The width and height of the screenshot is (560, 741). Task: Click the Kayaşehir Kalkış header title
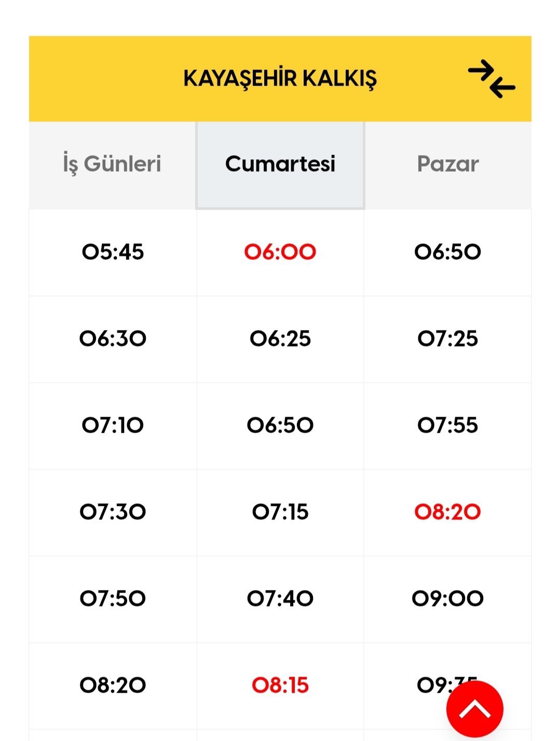[x=280, y=79]
